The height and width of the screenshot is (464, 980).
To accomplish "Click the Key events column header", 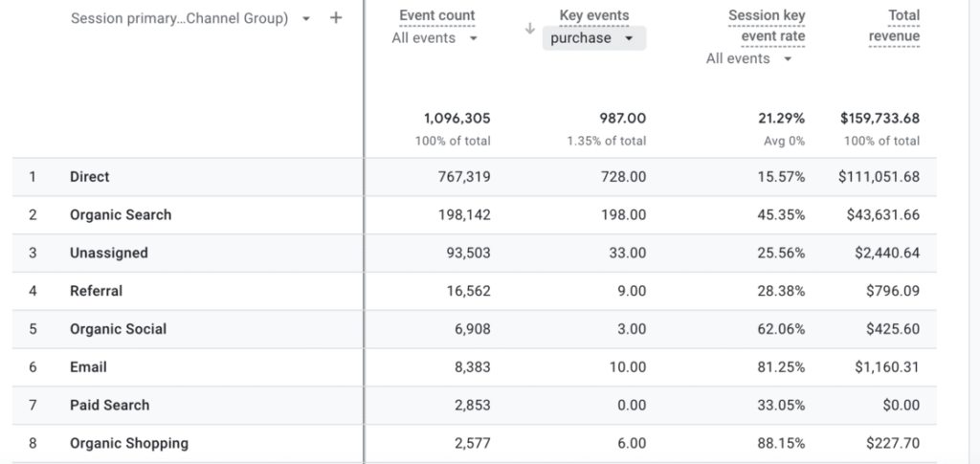I will [x=594, y=16].
